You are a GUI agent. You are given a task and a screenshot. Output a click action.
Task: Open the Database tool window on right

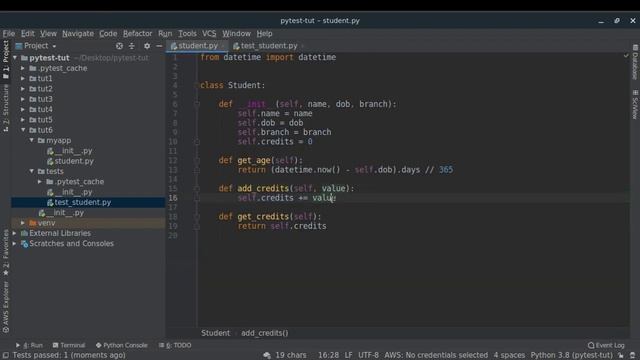[x=635, y=62]
